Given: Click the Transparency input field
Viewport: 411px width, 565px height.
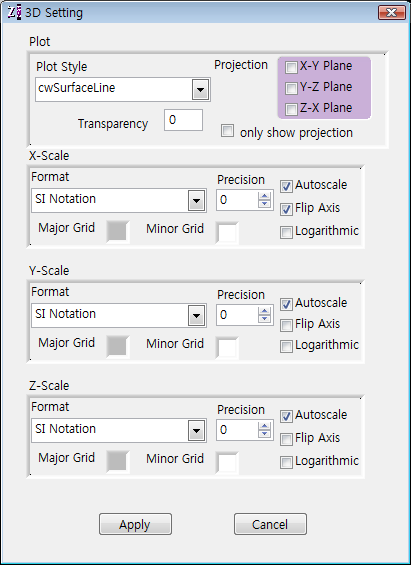Looking at the screenshot, I should (x=183, y=120).
